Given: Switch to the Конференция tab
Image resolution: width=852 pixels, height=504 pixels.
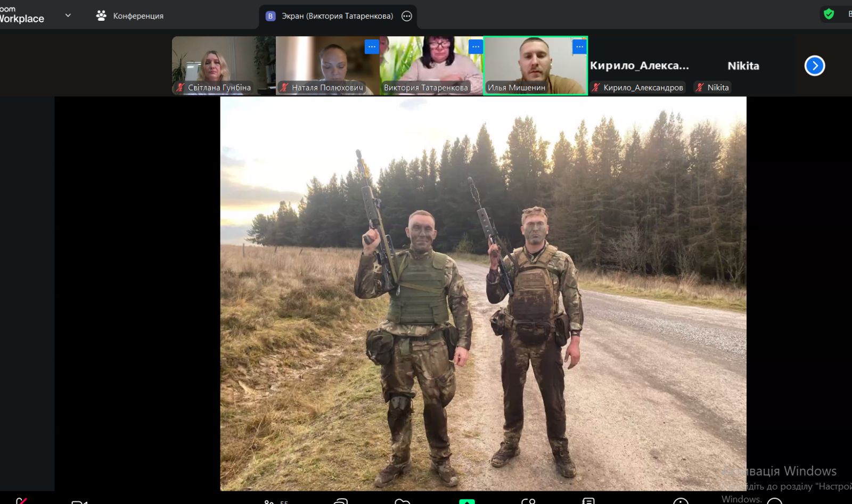Looking at the screenshot, I should click(130, 16).
